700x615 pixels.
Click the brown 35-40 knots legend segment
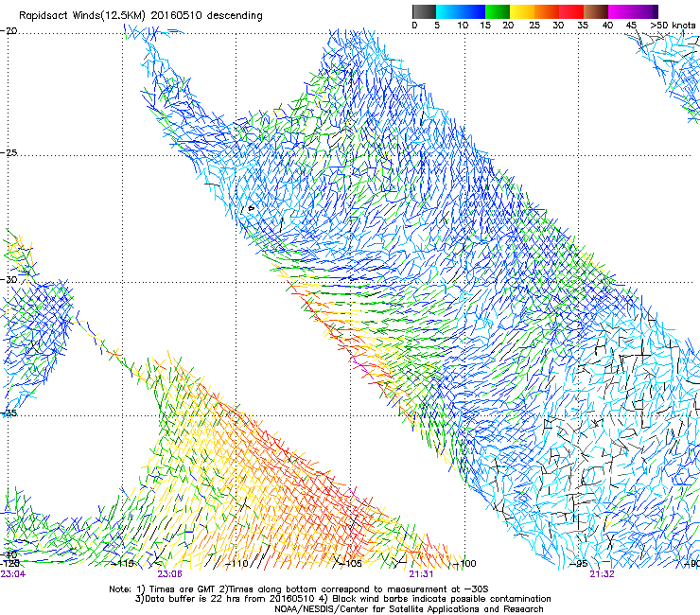(x=596, y=11)
